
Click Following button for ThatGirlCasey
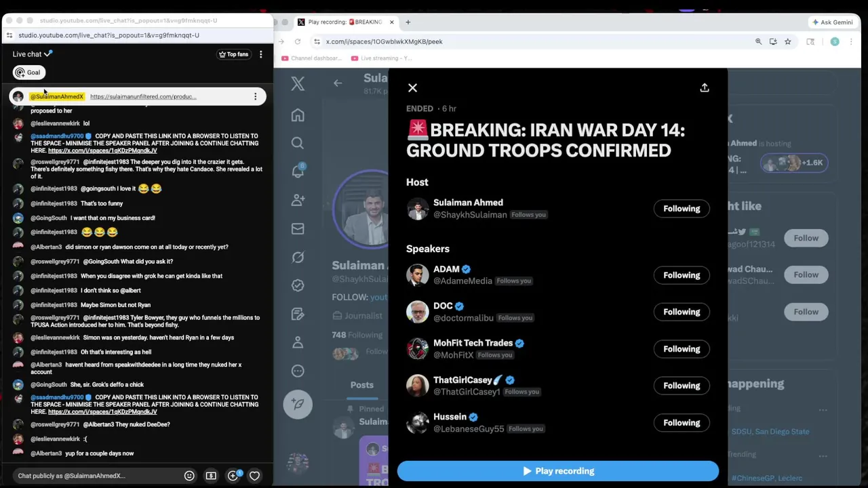pyautogui.click(x=682, y=386)
